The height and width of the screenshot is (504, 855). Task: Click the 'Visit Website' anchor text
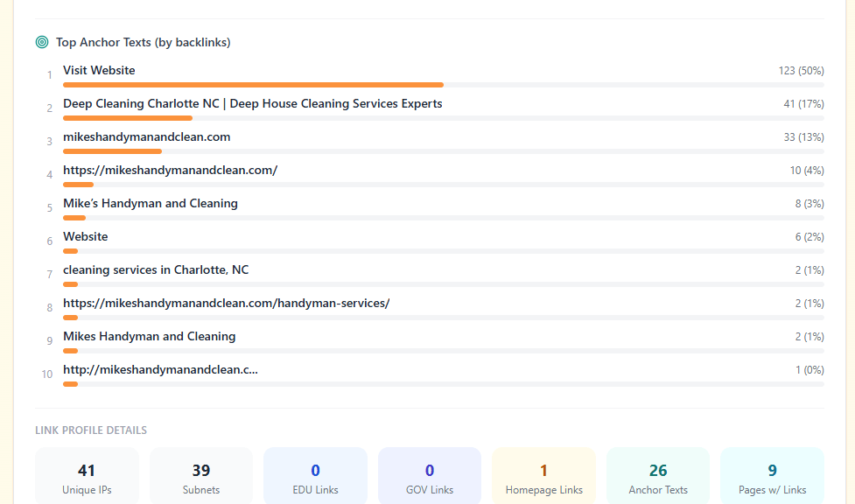[x=99, y=70]
